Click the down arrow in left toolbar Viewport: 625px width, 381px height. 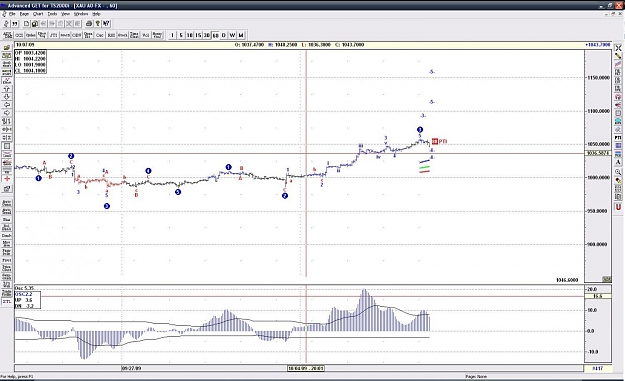[7, 97]
